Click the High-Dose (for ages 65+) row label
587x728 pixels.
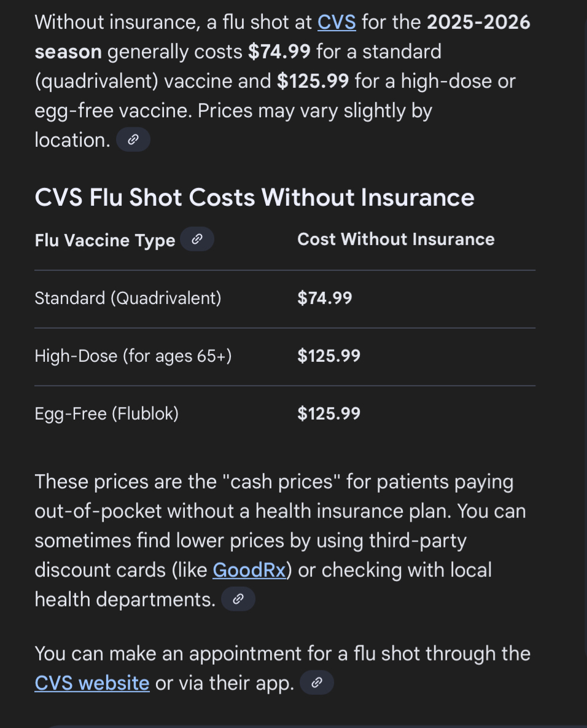pyautogui.click(x=133, y=356)
